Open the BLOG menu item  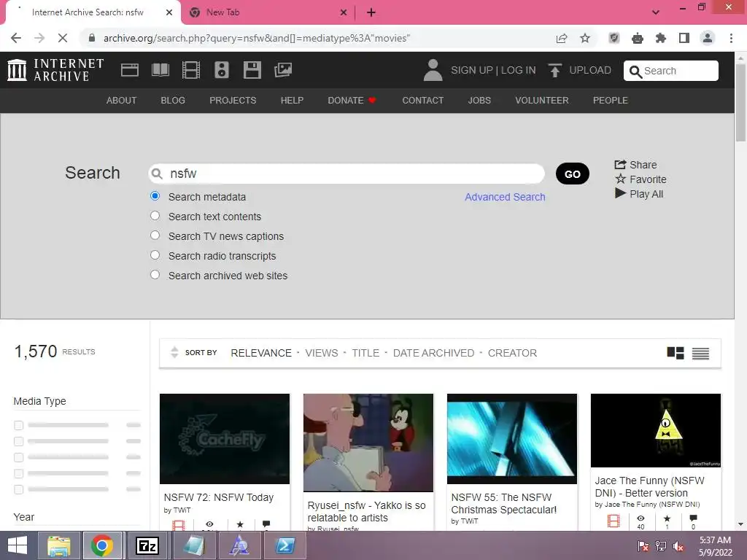point(173,101)
